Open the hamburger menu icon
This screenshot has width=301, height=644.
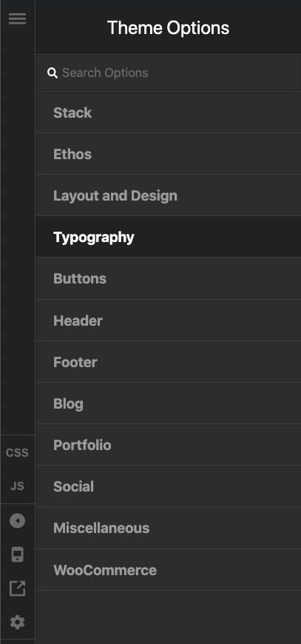click(x=17, y=19)
